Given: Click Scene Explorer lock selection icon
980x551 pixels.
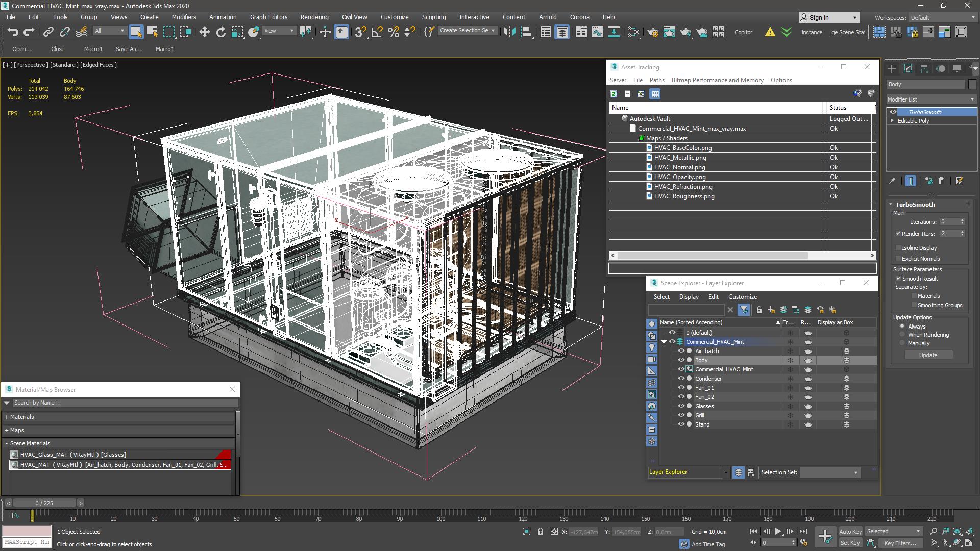Looking at the screenshot, I should (759, 310).
